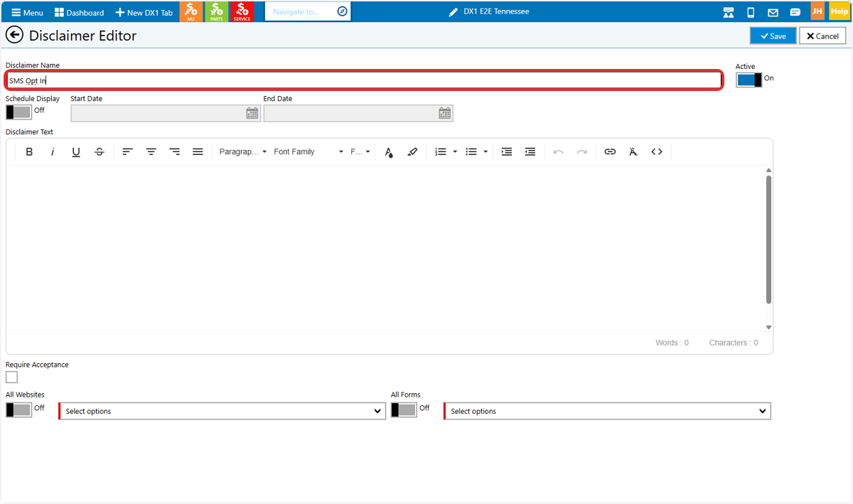Check the Require Acceptance checkbox
The width and height of the screenshot is (853, 504).
(11, 377)
